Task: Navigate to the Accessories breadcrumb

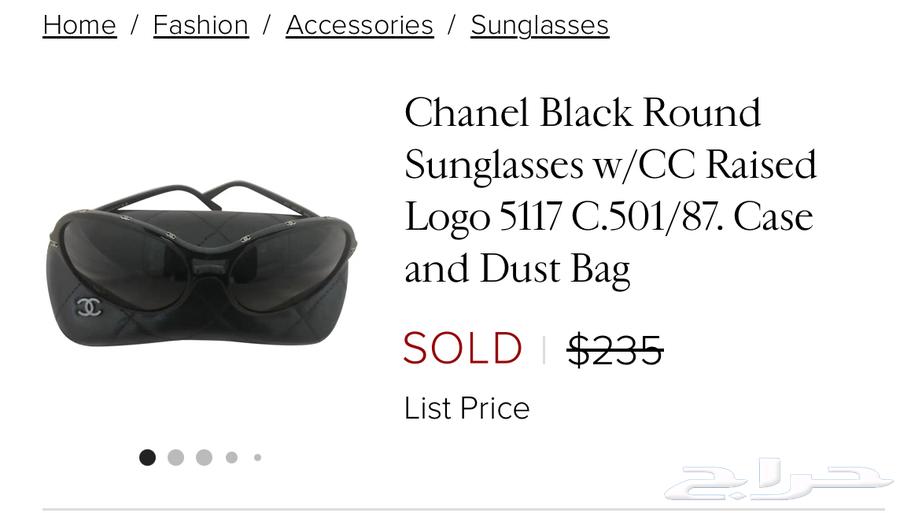Action: (x=359, y=25)
